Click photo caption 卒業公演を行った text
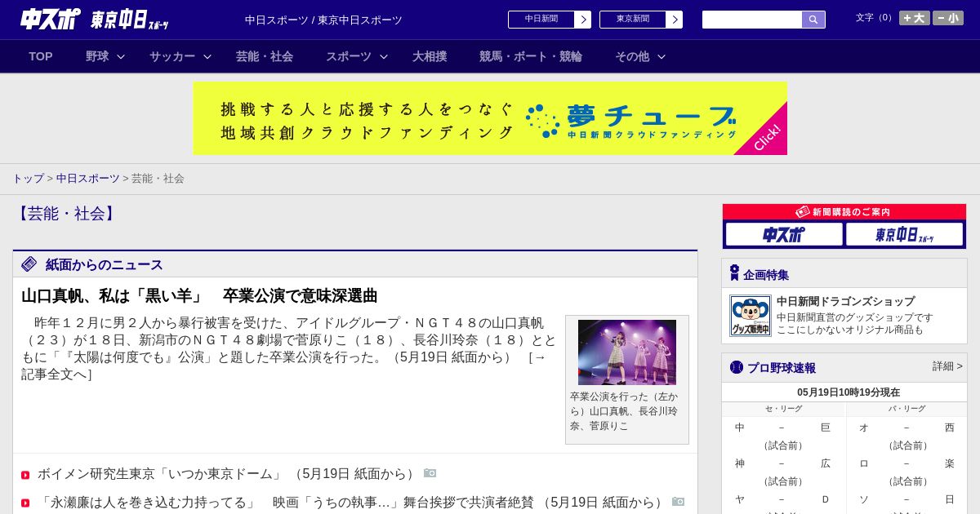Screen dimensions: 980x514 pyautogui.click(x=624, y=411)
